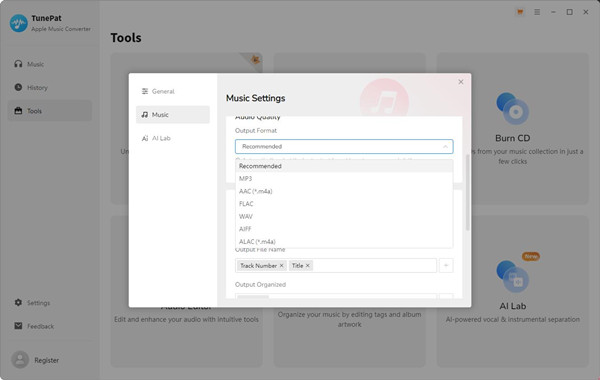
Task: Select MP3 from the format list
Action: (344, 179)
